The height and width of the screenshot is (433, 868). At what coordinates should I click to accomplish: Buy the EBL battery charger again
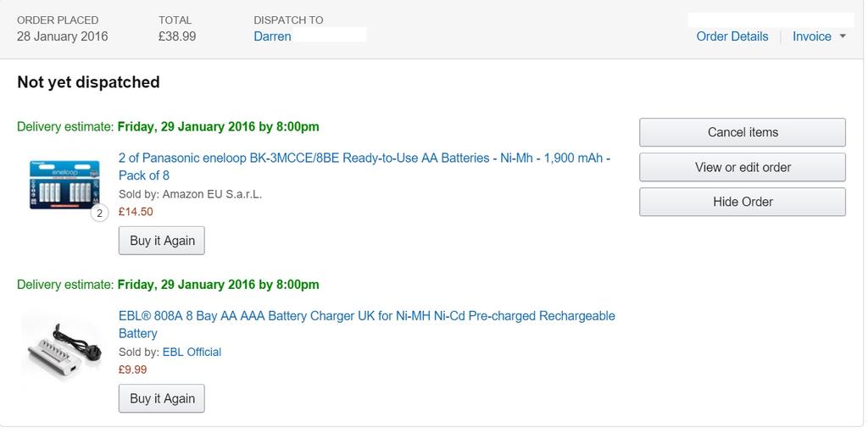(162, 398)
